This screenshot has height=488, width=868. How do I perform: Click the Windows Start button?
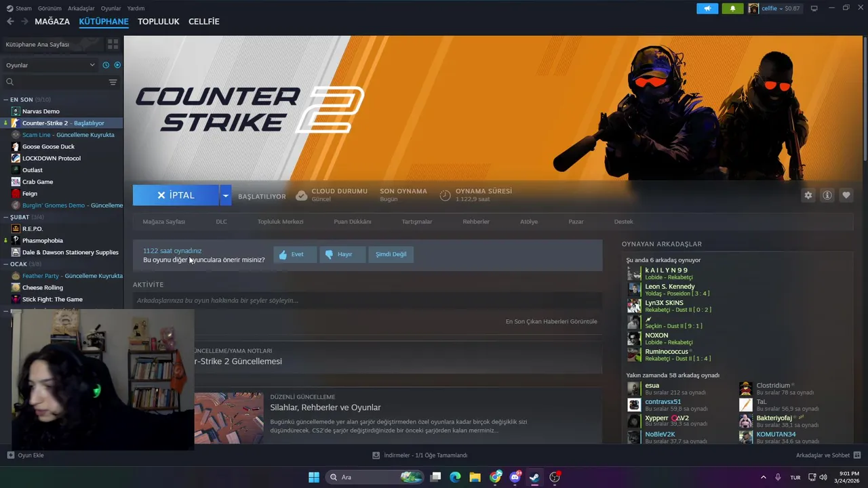pyautogui.click(x=314, y=477)
